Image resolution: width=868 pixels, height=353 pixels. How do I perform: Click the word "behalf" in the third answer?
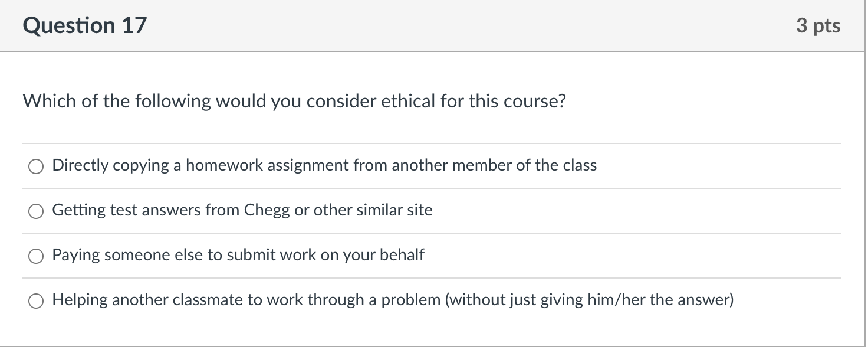click(404, 255)
